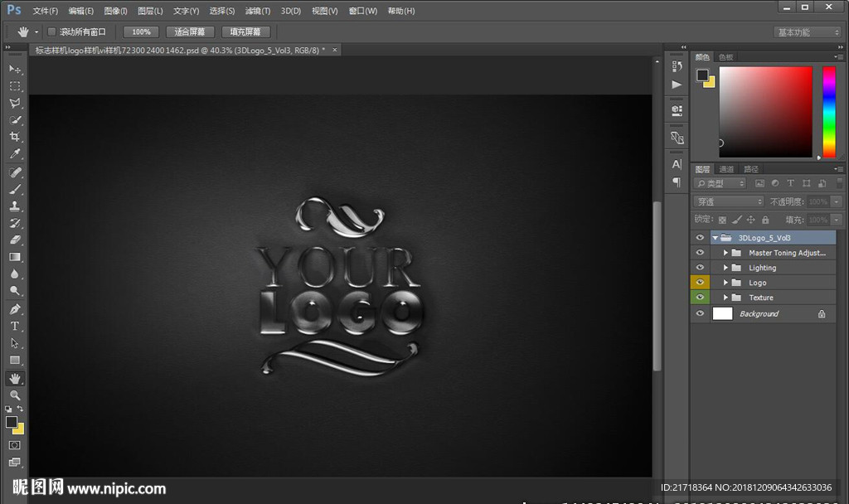Click the 100% zoom button
The width and height of the screenshot is (849, 504).
coord(141,32)
